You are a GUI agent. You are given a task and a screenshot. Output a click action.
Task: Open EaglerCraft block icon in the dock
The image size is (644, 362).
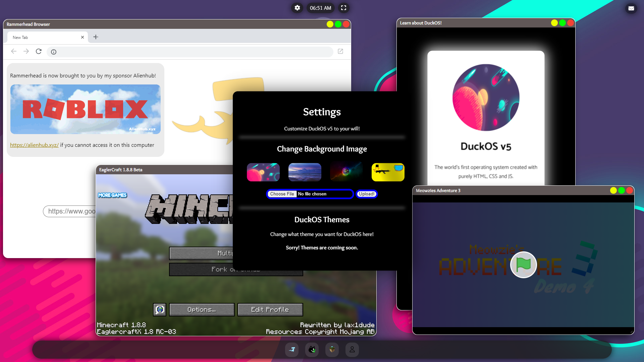click(x=332, y=350)
